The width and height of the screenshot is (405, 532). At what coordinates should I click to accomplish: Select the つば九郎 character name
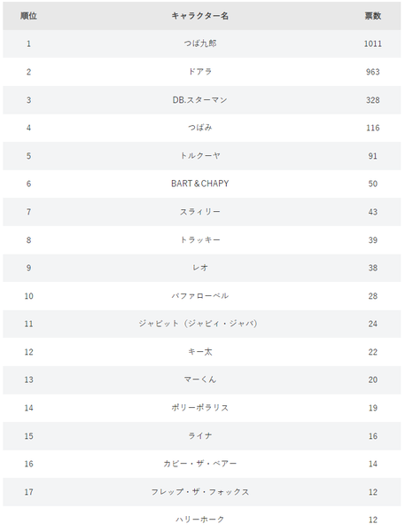(x=199, y=43)
